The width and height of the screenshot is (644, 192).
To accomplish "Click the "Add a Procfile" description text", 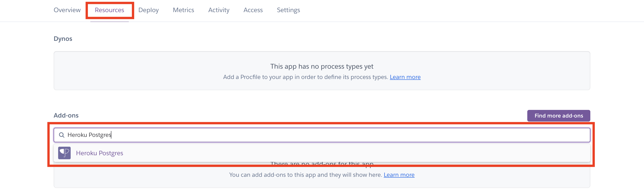I will pos(305,77).
